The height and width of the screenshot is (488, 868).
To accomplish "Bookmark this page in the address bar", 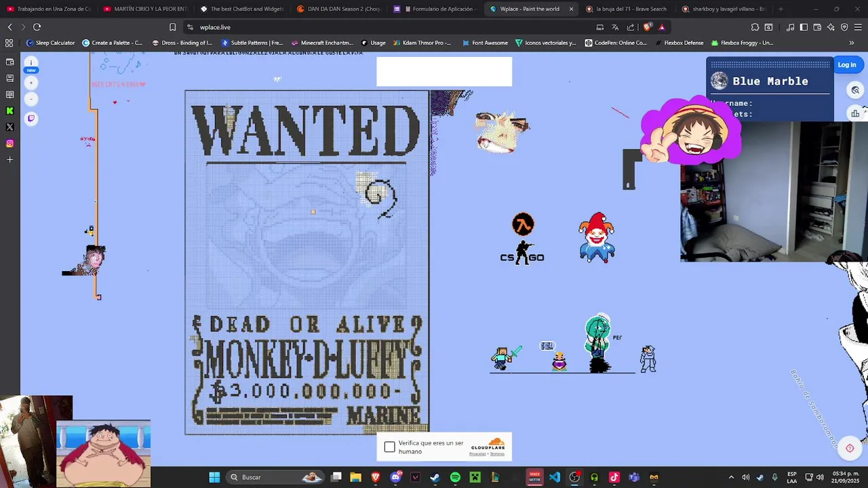I will click(x=172, y=27).
